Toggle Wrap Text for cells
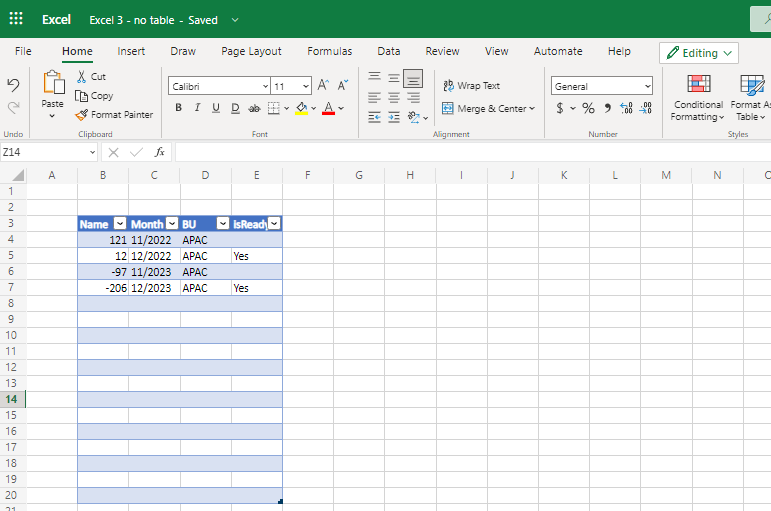The width and height of the screenshot is (771, 511). click(x=471, y=86)
